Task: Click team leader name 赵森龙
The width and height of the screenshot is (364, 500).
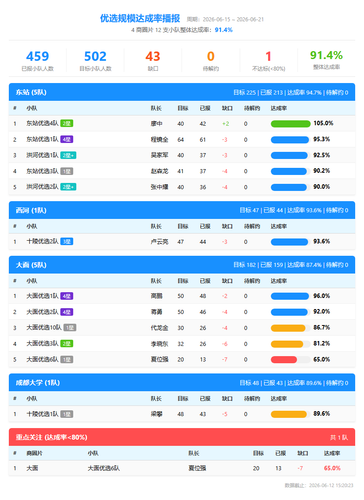Action: [159, 171]
